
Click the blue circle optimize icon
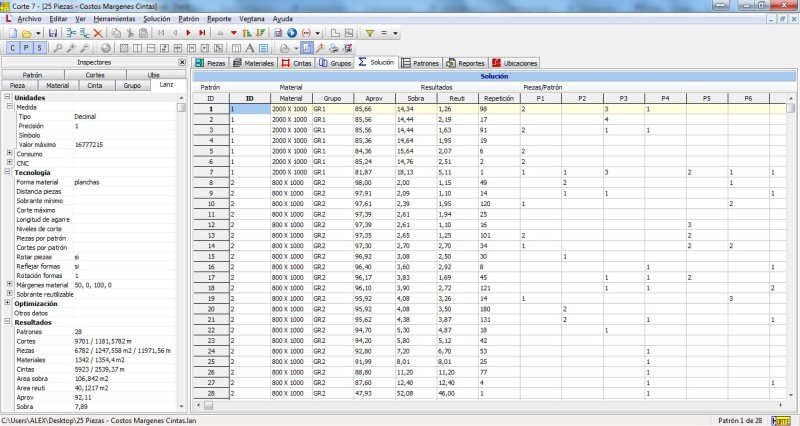pyautogui.click(x=290, y=33)
